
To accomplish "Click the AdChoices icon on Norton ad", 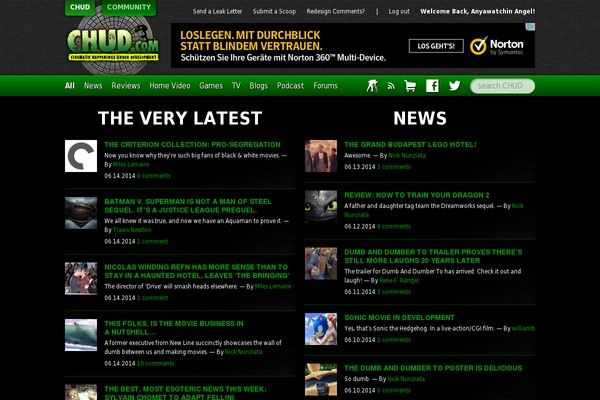I will coord(530,27).
